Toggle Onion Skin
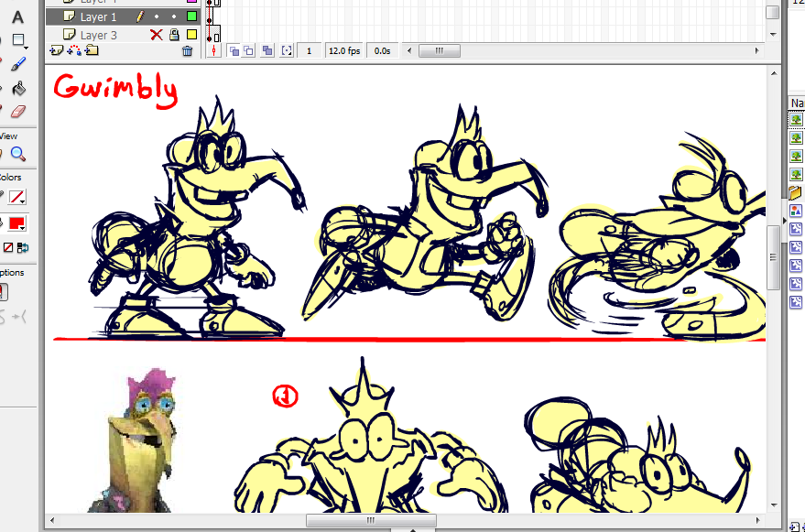Screen dimensions: 805x532 (234, 50)
